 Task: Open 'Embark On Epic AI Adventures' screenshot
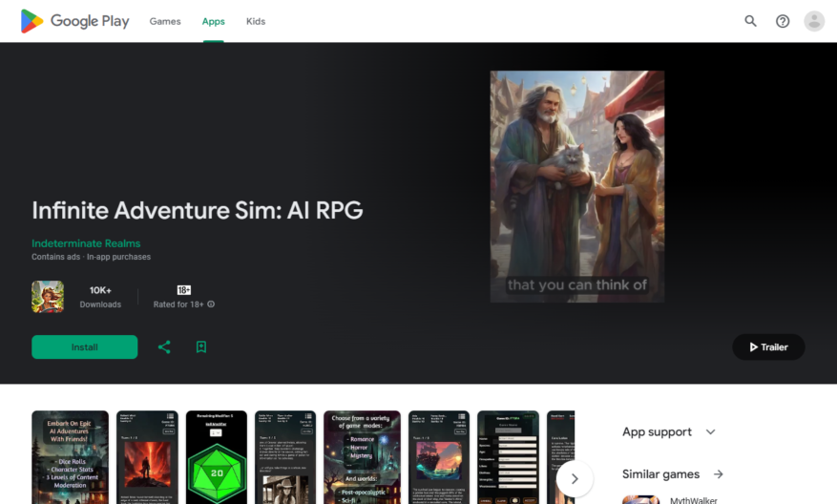tap(70, 457)
